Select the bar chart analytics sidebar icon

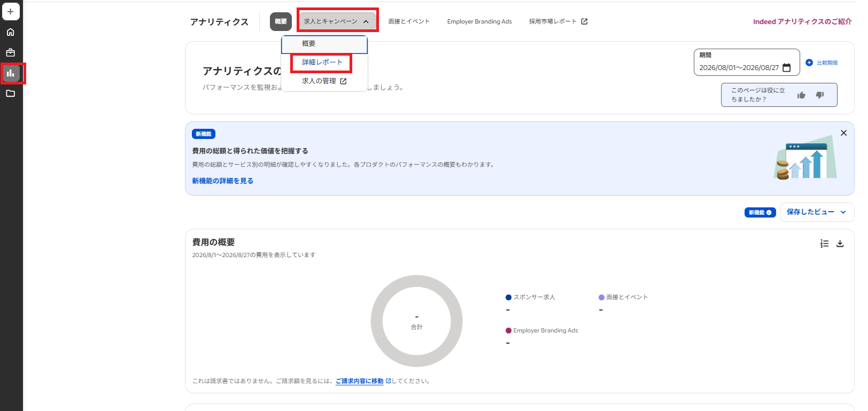point(11,73)
